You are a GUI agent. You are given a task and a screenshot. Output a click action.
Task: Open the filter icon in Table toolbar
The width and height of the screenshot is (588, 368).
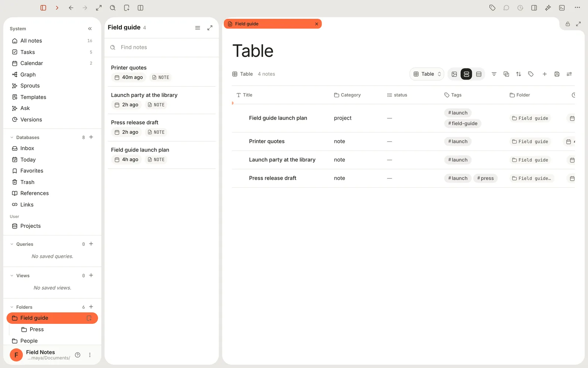(x=494, y=74)
